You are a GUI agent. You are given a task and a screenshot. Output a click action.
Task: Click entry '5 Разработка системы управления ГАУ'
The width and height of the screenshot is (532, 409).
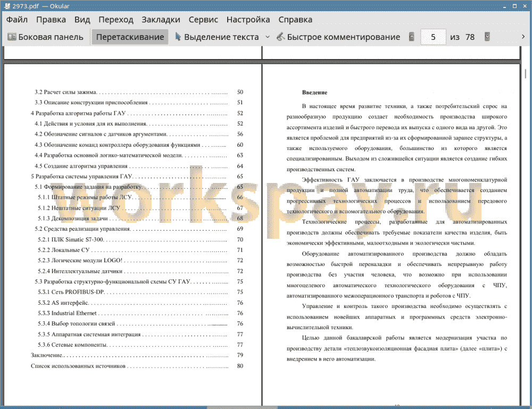(x=81, y=177)
